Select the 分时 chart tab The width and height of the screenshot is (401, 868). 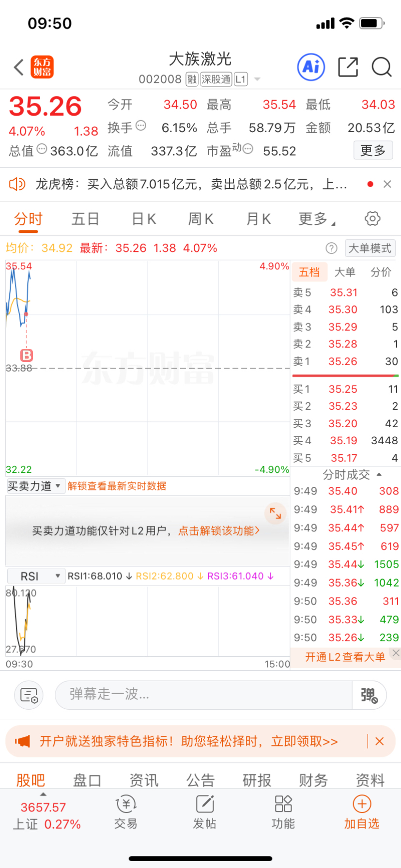(28, 219)
